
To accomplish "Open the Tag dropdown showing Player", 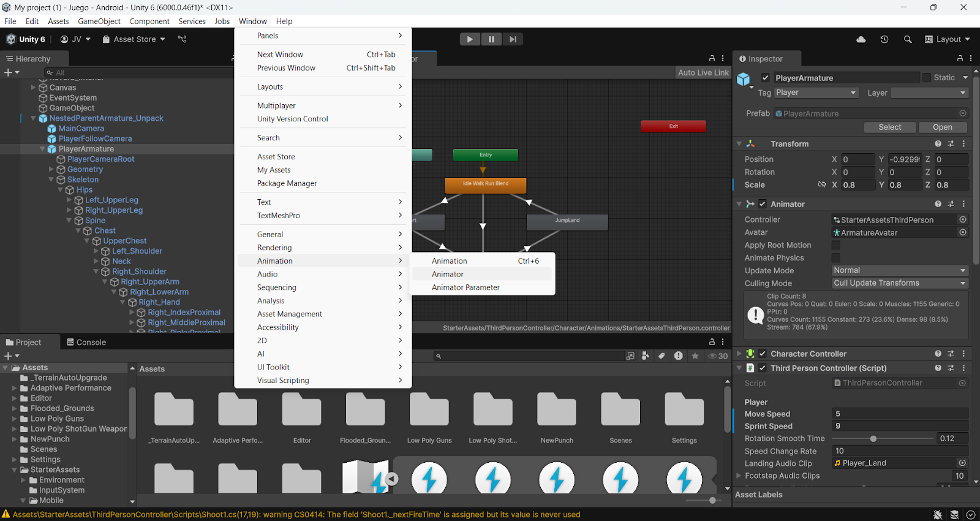I will click(816, 93).
